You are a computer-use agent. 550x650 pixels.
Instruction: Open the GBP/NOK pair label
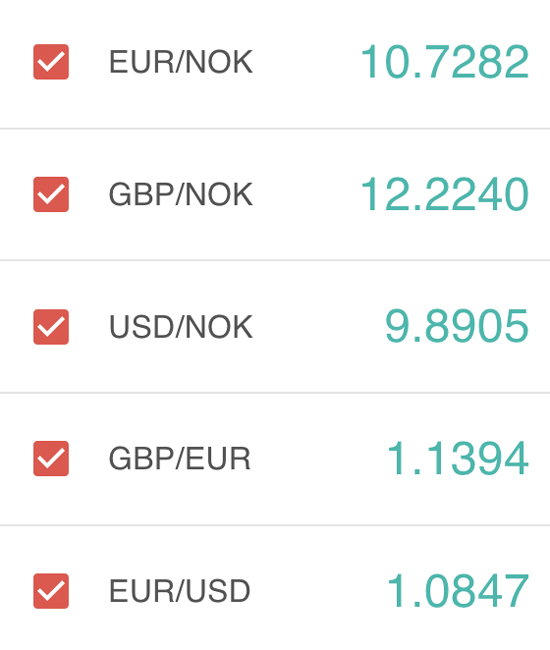[181, 194]
